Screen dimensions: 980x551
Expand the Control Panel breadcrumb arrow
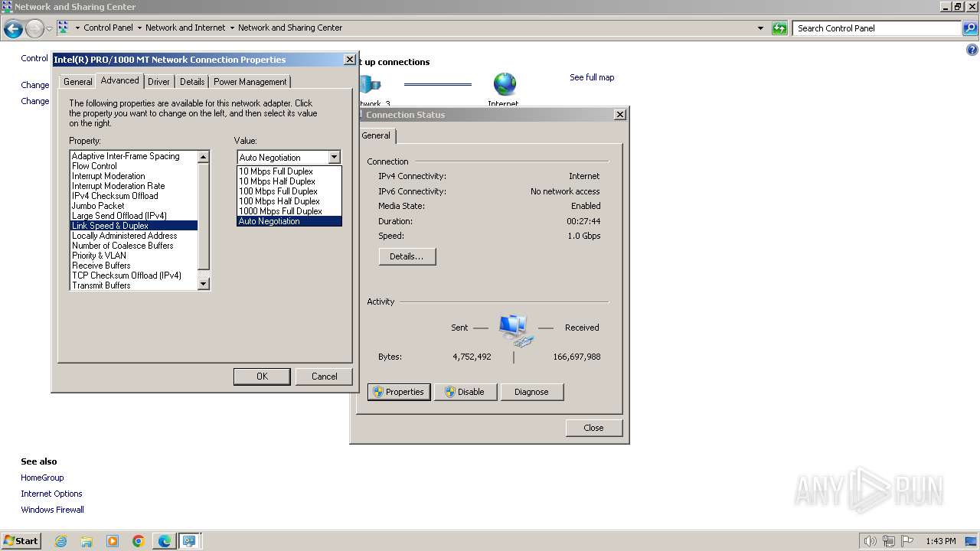pos(139,28)
